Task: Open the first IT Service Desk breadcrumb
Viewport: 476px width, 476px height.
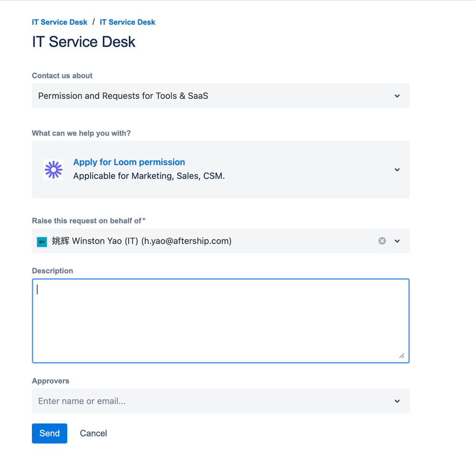Action: coord(60,22)
